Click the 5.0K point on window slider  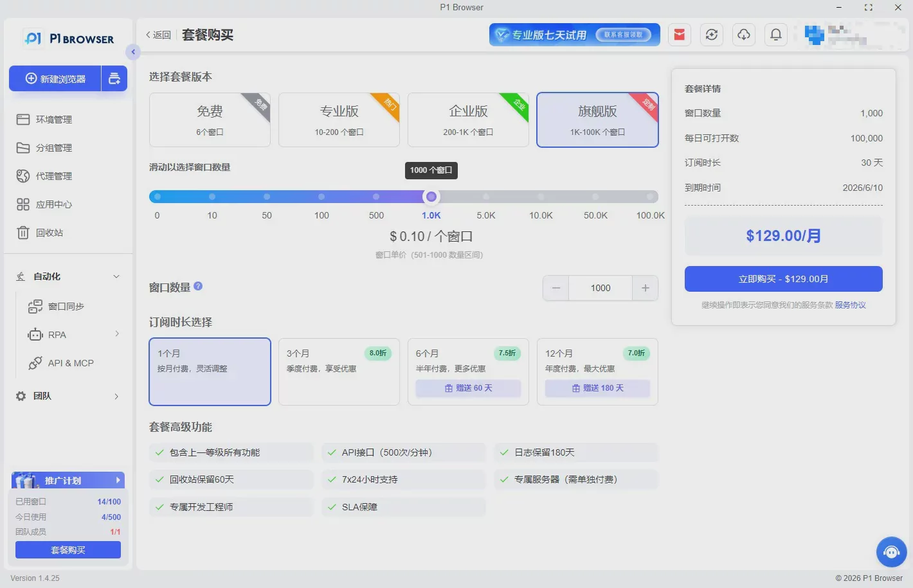pyautogui.click(x=486, y=197)
